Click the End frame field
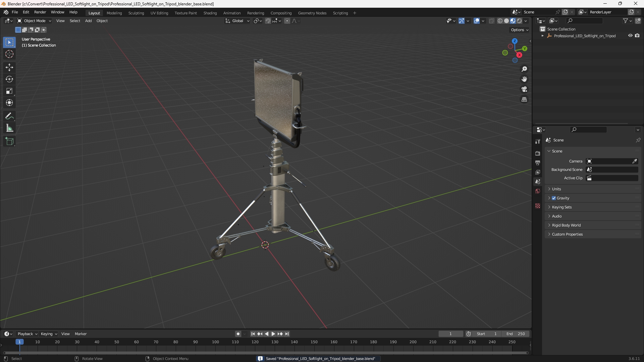The height and width of the screenshot is (362, 644). point(516,334)
